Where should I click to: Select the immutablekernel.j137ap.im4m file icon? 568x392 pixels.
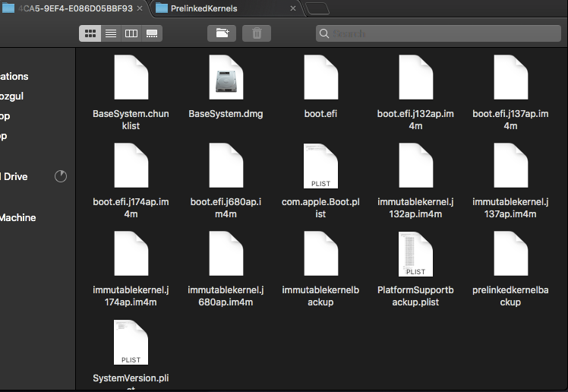511,165
